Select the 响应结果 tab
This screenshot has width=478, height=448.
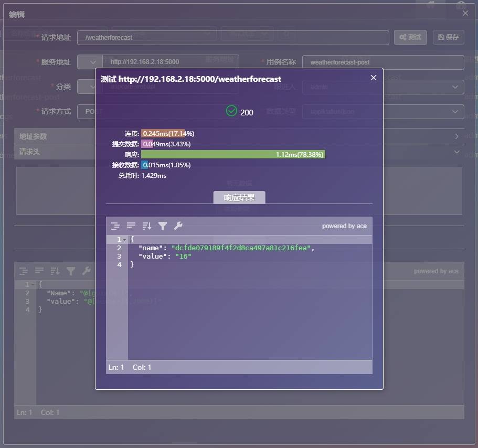239,197
